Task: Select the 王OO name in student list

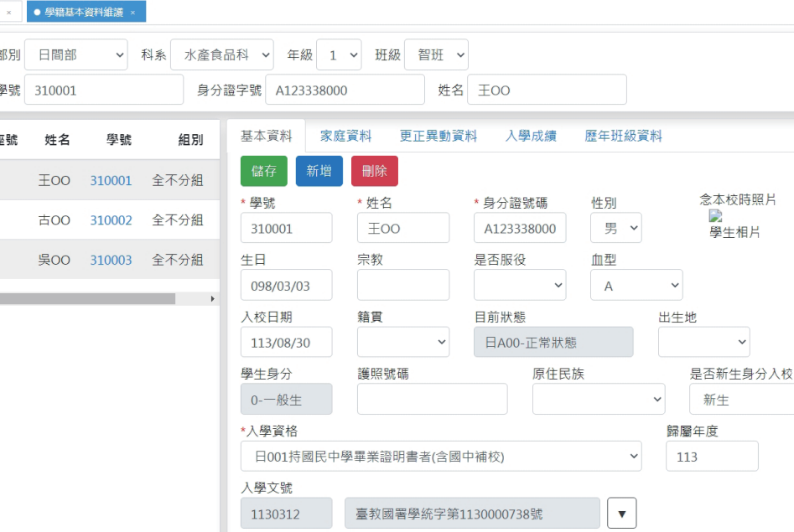Action: tap(54, 181)
